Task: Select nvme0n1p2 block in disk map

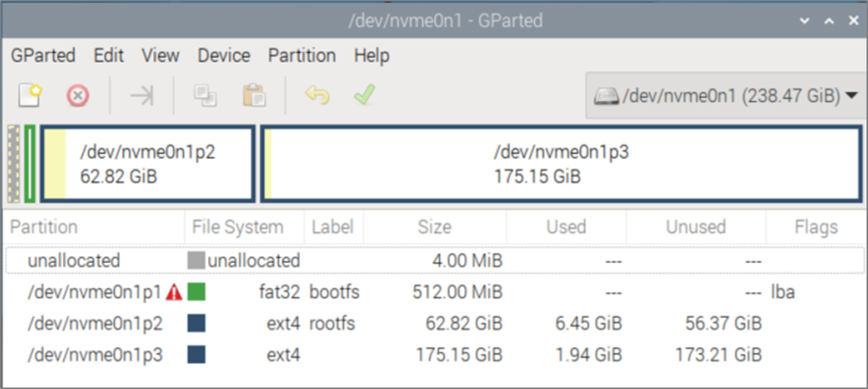Action: (148, 164)
